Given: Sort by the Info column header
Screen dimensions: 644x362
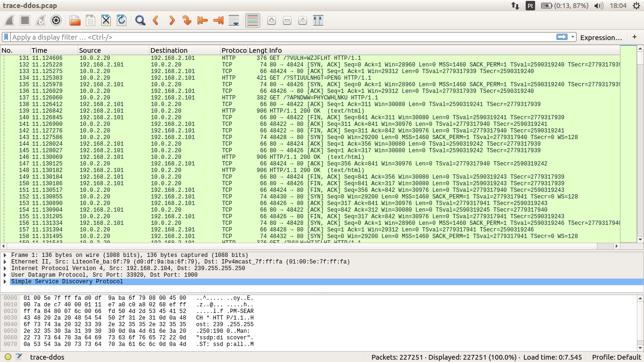Looking at the screenshot, I should pyautogui.click(x=443, y=50).
